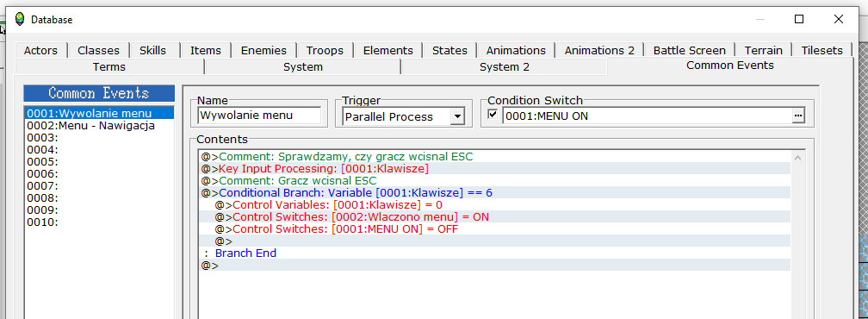Switch to the Elements tab

(388, 50)
